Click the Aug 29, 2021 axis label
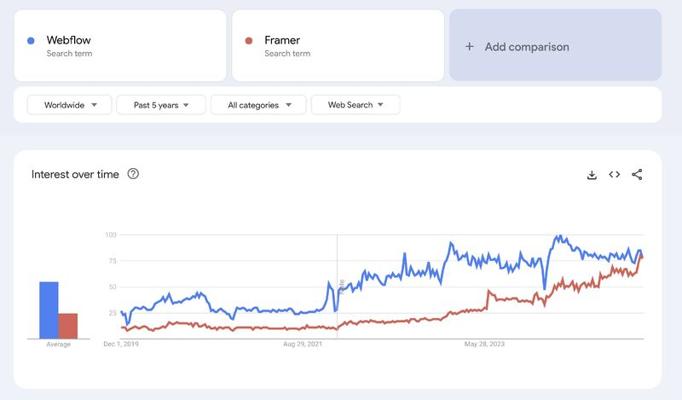 303,344
